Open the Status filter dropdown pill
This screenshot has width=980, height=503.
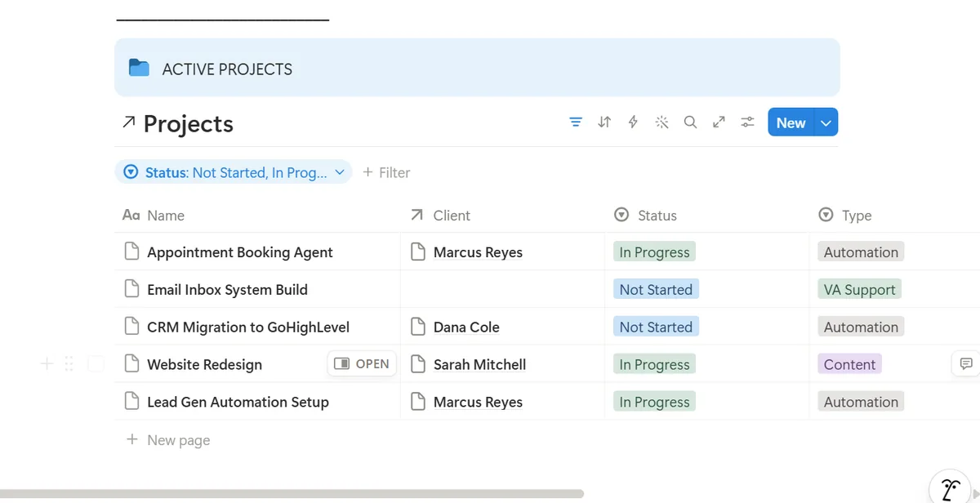(x=234, y=172)
